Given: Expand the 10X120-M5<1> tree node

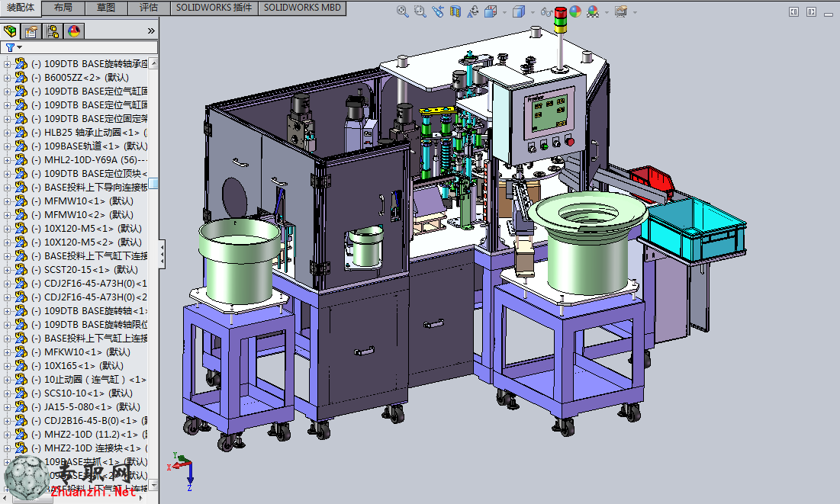Looking at the screenshot, I should 7,229.
